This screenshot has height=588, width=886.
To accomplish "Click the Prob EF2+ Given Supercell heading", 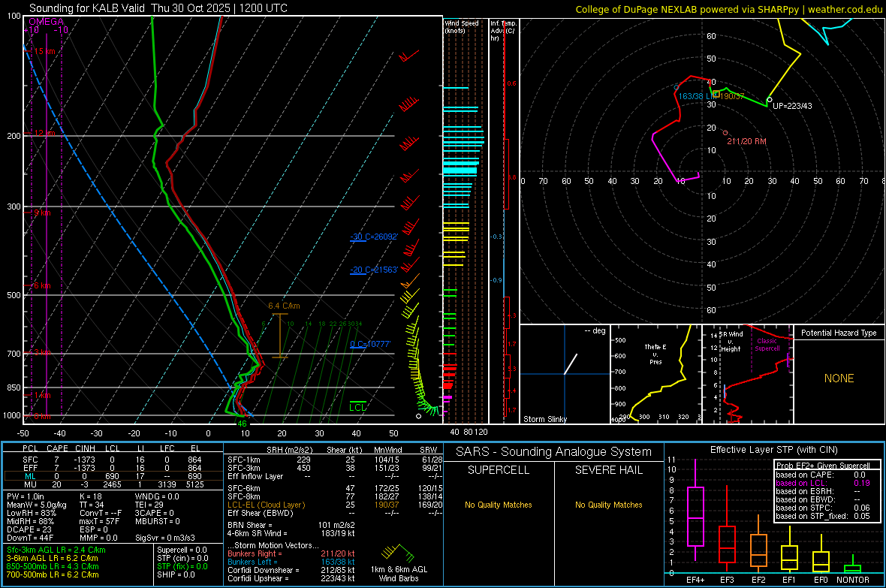I will tap(823, 466).
